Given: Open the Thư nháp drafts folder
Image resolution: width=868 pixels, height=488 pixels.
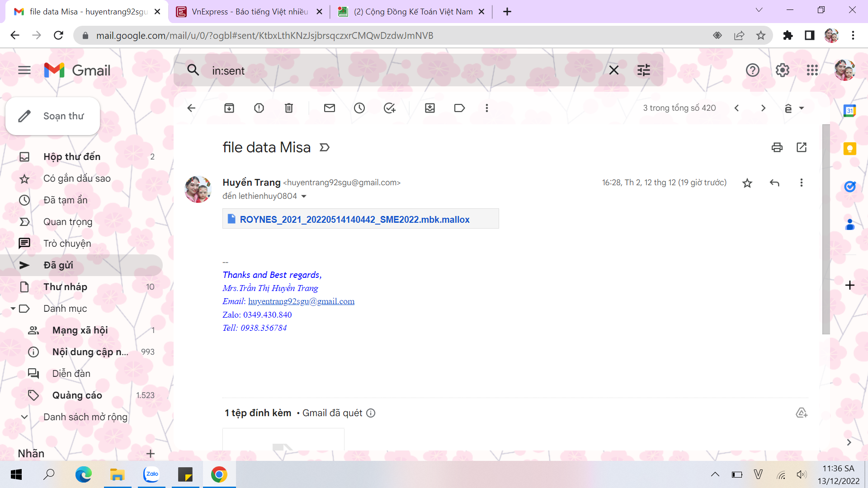Looking at the screenshot, I should pos(66,287).
